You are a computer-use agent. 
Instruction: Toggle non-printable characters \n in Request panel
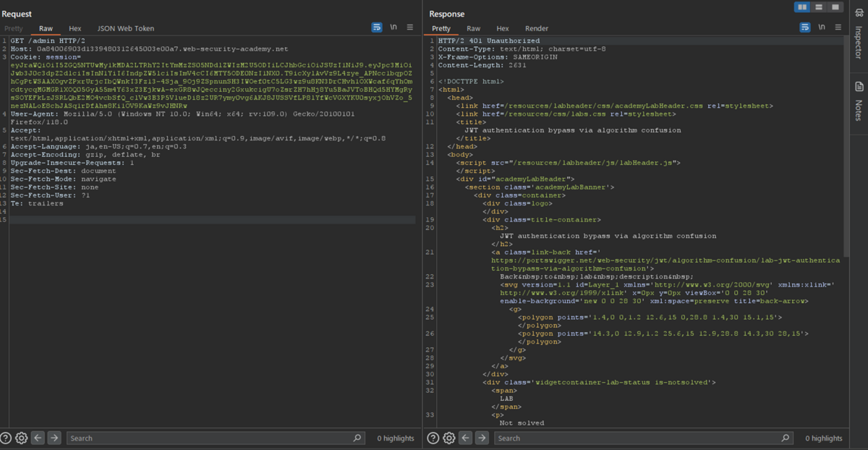pyautogui.click(x=393, y=27)
